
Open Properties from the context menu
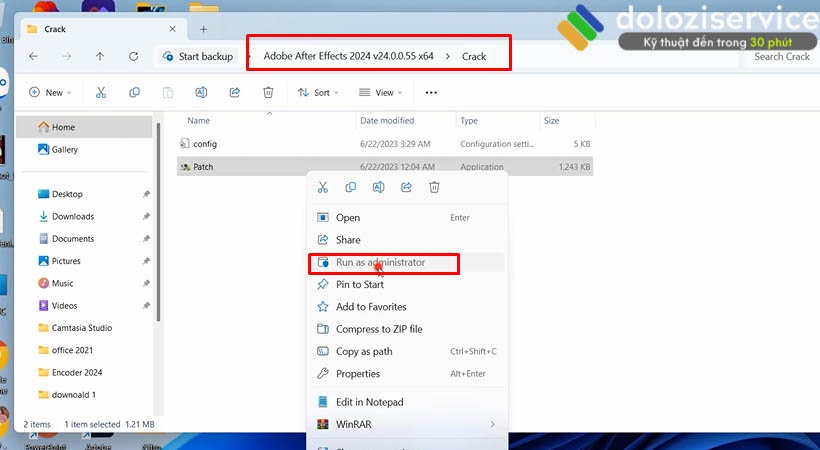click(x=407, y=374)
